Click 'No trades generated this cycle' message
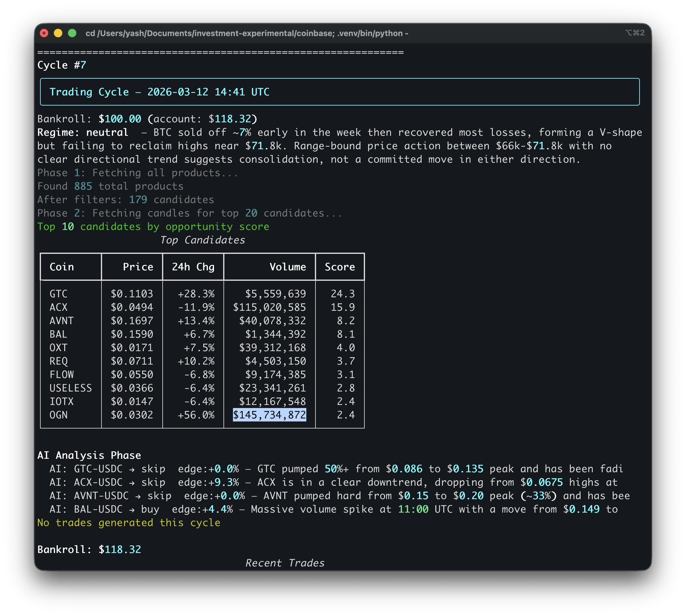Image resolution: width=686 pixels, height=616 pixels. (128, 523)
